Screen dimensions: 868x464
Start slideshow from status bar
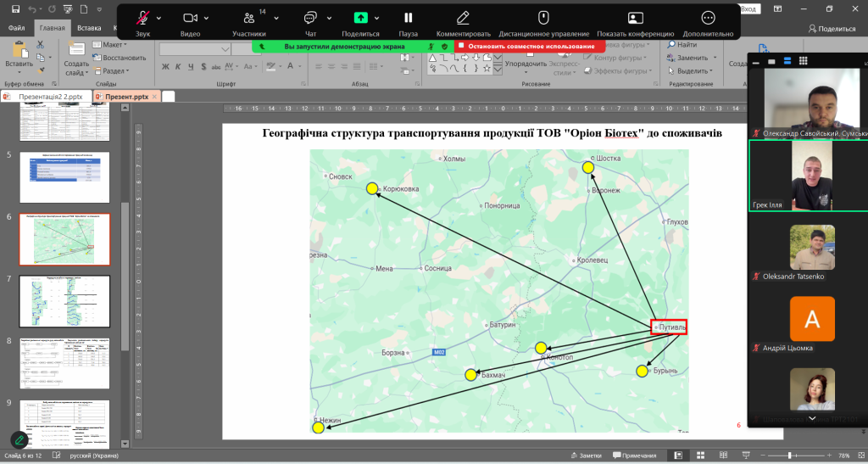tap(746, 456)
